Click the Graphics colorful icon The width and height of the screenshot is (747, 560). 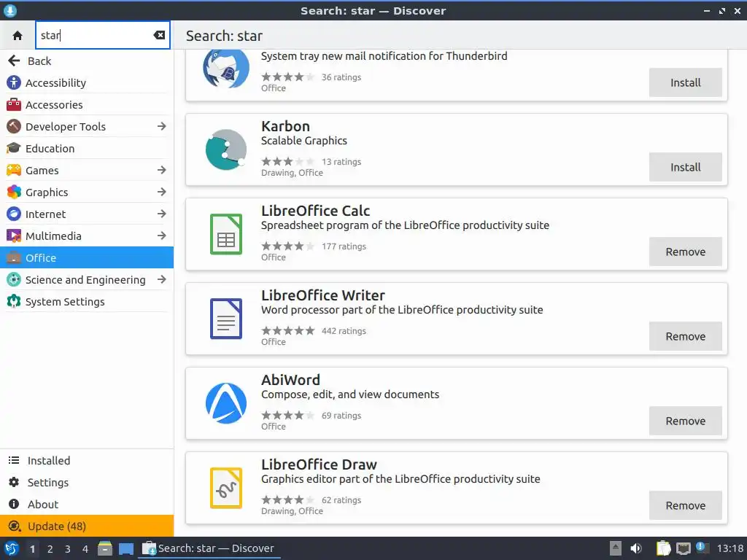(14, 192)
